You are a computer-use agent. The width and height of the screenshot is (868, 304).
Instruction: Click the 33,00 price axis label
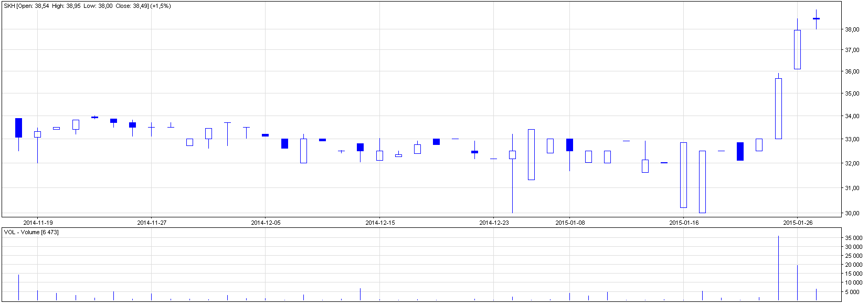(852, 139)
